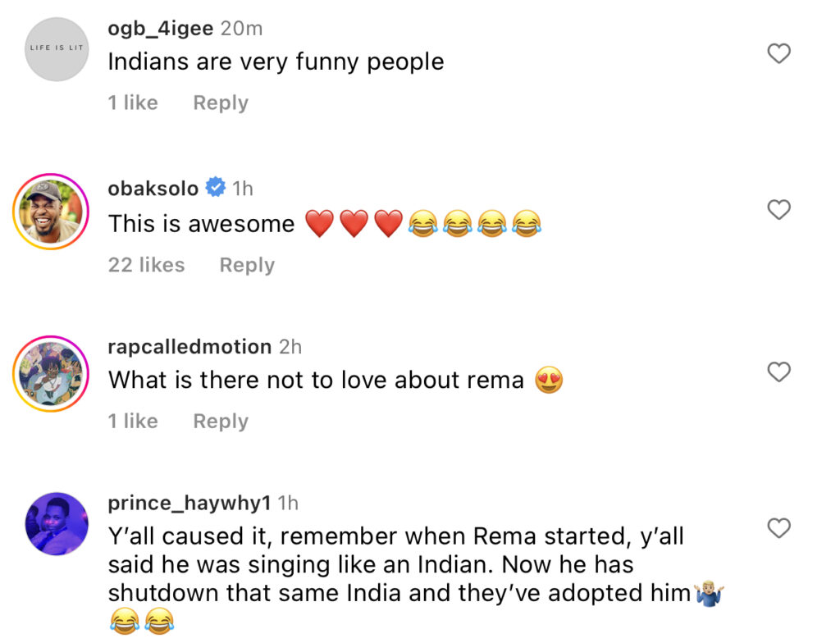The height and width of the screenshot is (643, 840).
Task: View the 22 likes on obaksolo's comment
Action: point(146,265)
